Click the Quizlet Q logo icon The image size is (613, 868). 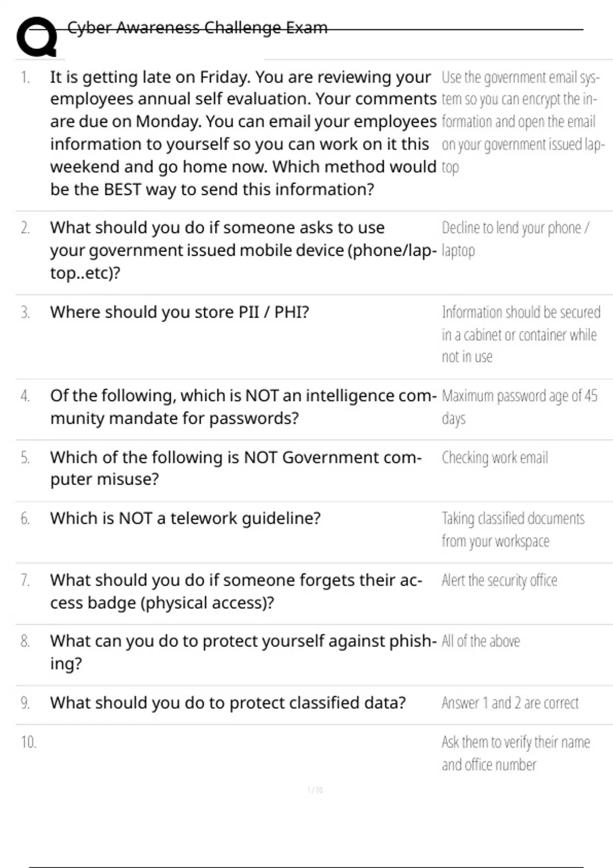pos(37,37)
